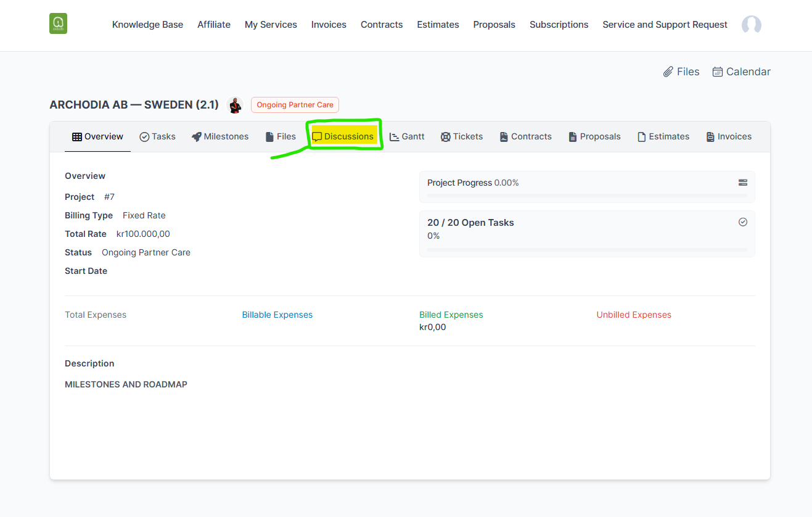Open the project Invoices tab
The image size is (812, 517).
(x=729, y=136)
